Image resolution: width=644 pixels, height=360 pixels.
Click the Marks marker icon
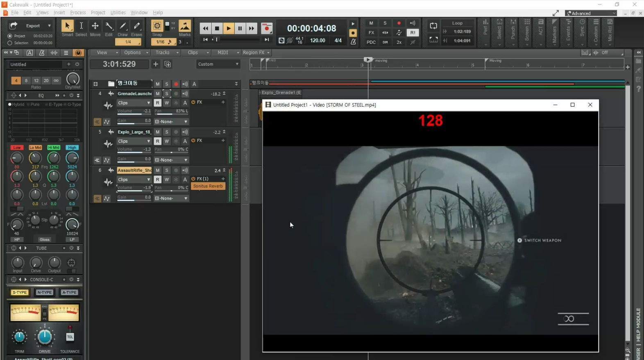tap(185, 26)
